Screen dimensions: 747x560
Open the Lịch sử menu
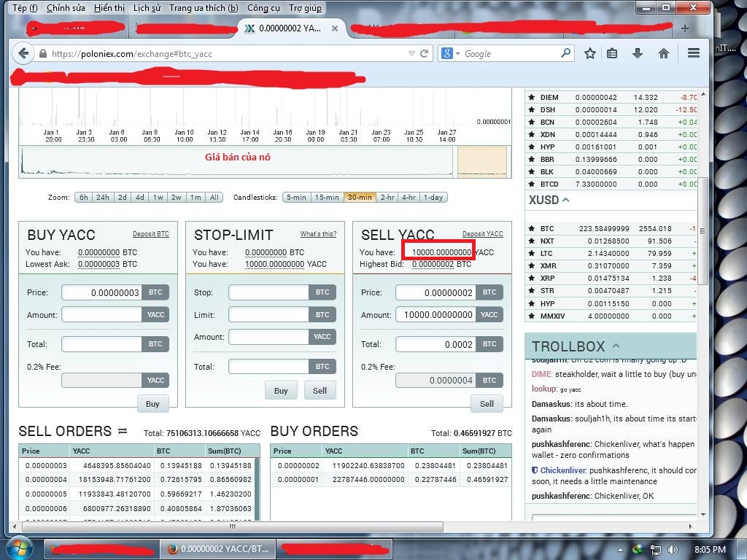[147, 8]
